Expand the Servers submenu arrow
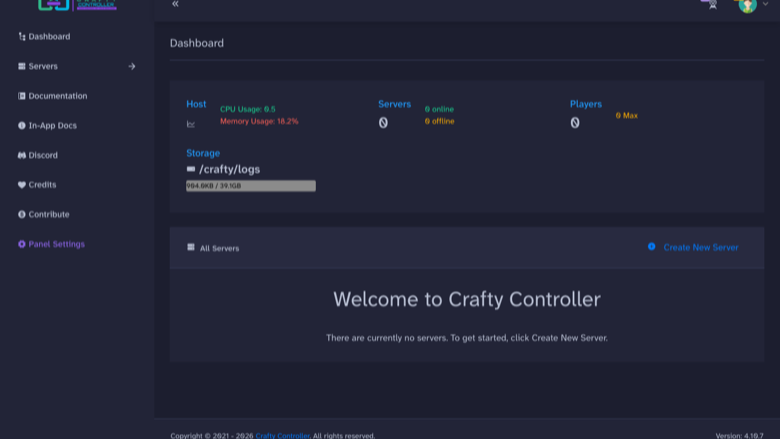 [132, 66]
